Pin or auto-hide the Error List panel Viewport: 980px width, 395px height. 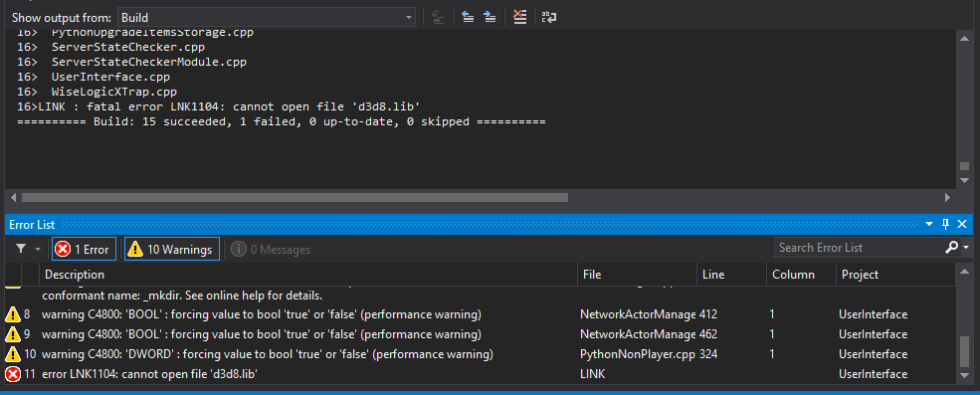[x=945, y=224]
